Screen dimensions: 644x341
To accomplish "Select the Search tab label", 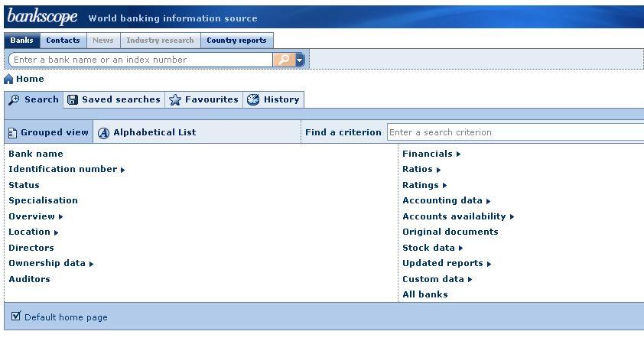I will coord(41,99).
